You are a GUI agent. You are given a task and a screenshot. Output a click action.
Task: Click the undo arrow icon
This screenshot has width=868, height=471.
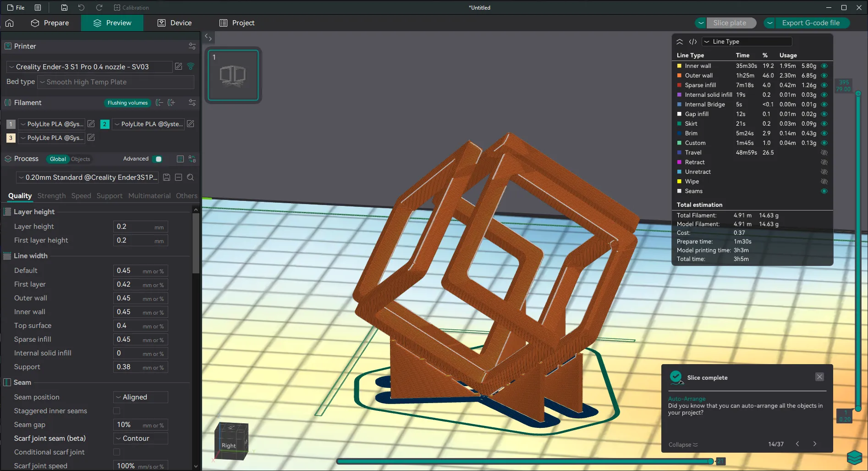click(x=81, y=7)
